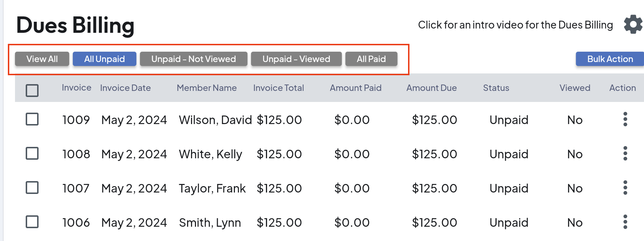The width and height of the screenshot is (644, 241).
Task: Show the All Paid invoices
Action: coord(371,59)
